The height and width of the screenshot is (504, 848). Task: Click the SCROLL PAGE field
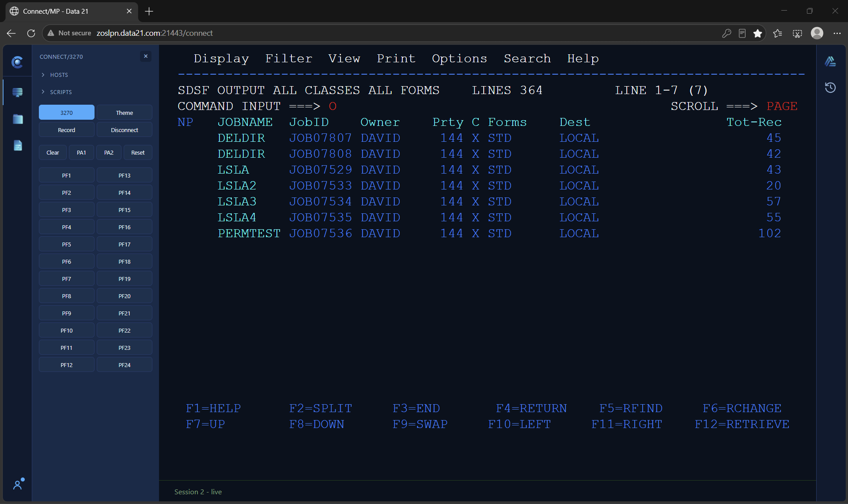[x=782, y=106]
